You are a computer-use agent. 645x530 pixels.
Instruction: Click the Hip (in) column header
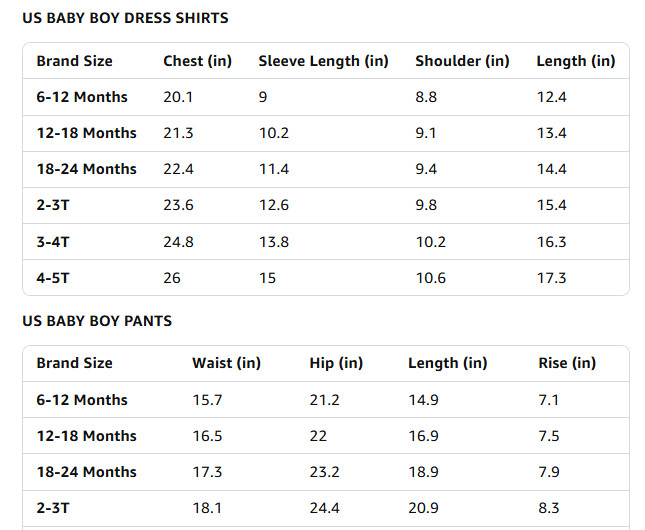click(x=336, y=363)
